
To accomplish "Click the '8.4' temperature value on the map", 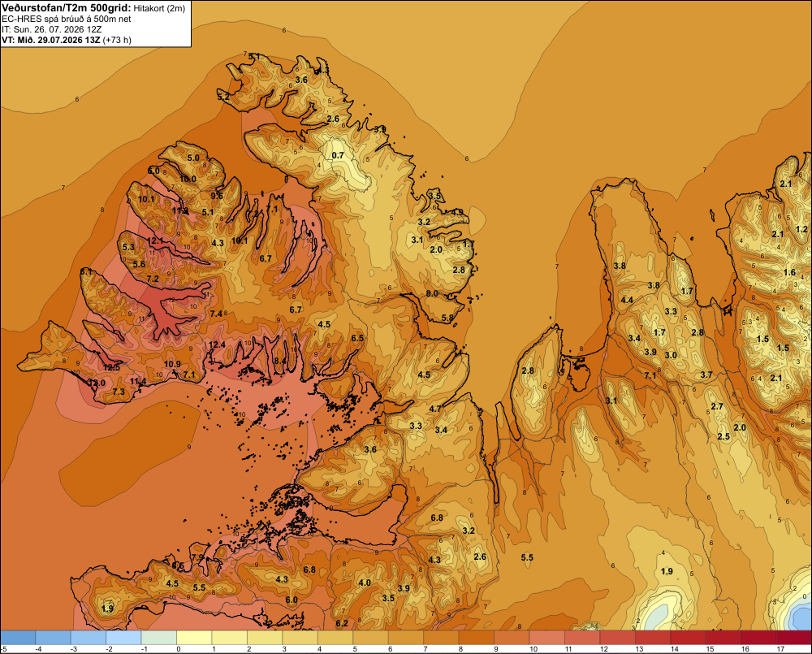I will (x=280, y=361).
